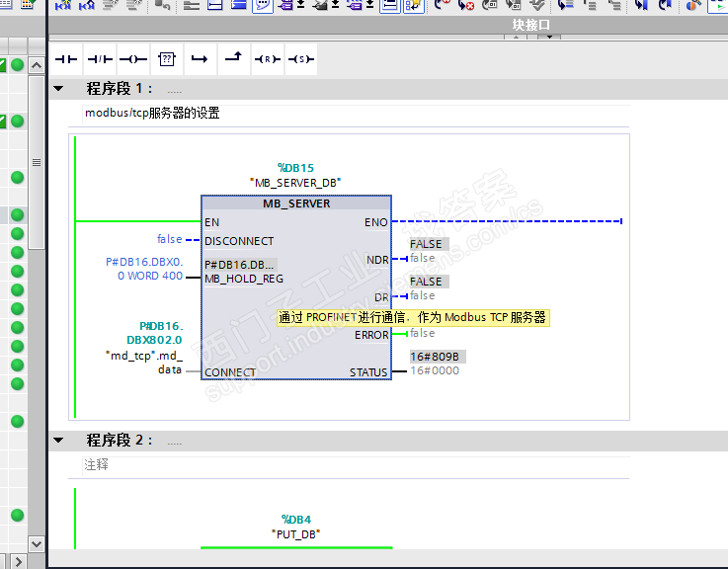This screenshot has width=728, height=569.
Task: Insert a normally closed contact
Action: tap(100, 59)
